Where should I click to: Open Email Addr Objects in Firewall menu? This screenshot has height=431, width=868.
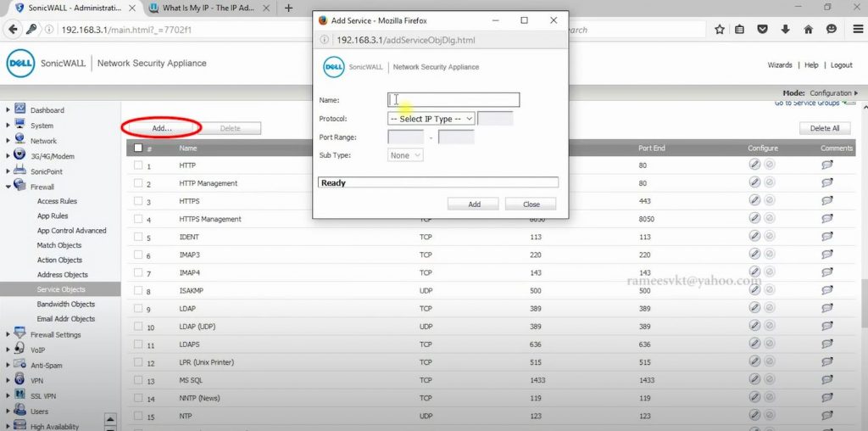tap(66, 318)
